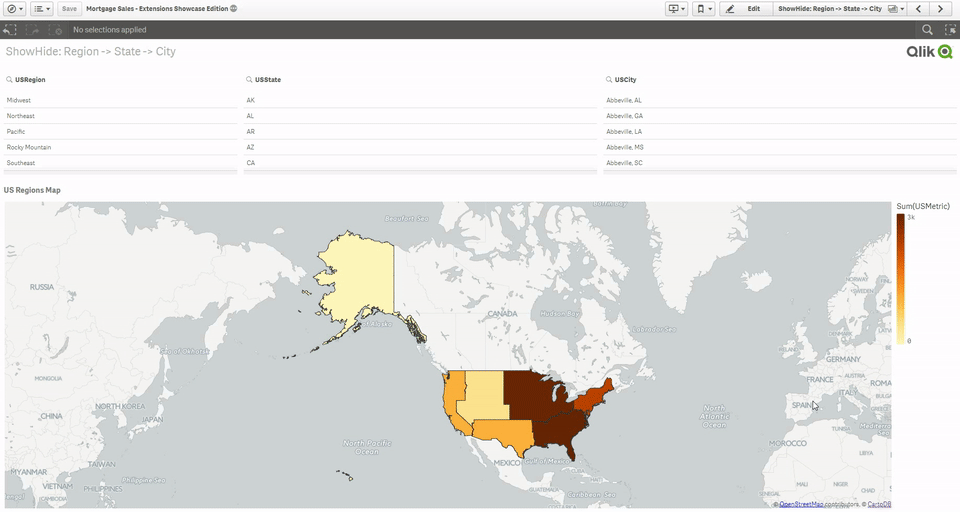Select Rocky Mountain in USRegion list
The image size is (960, 512).
tap(121, 148)
